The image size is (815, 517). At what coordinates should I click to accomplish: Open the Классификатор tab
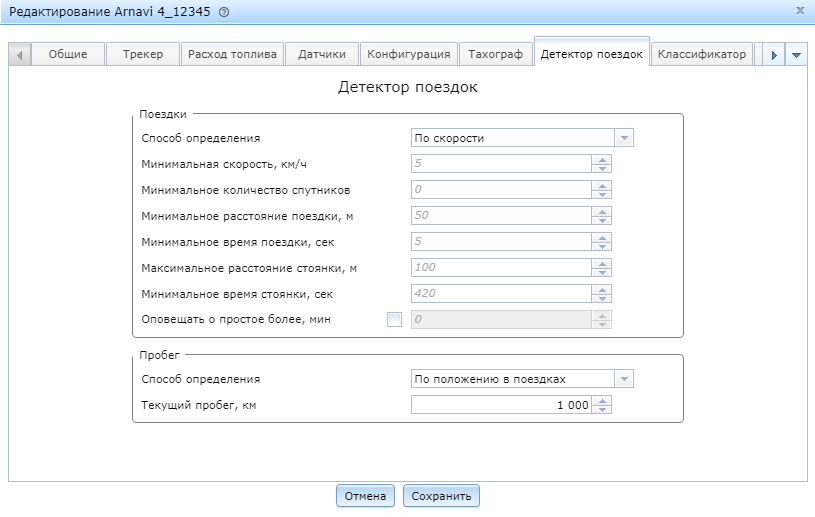[702, 54]
